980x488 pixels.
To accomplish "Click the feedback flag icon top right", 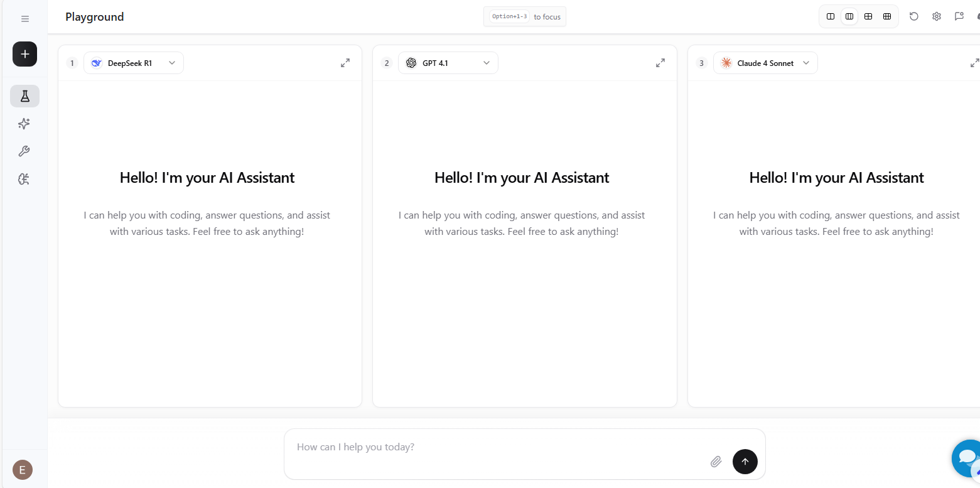I will [958, 16].
